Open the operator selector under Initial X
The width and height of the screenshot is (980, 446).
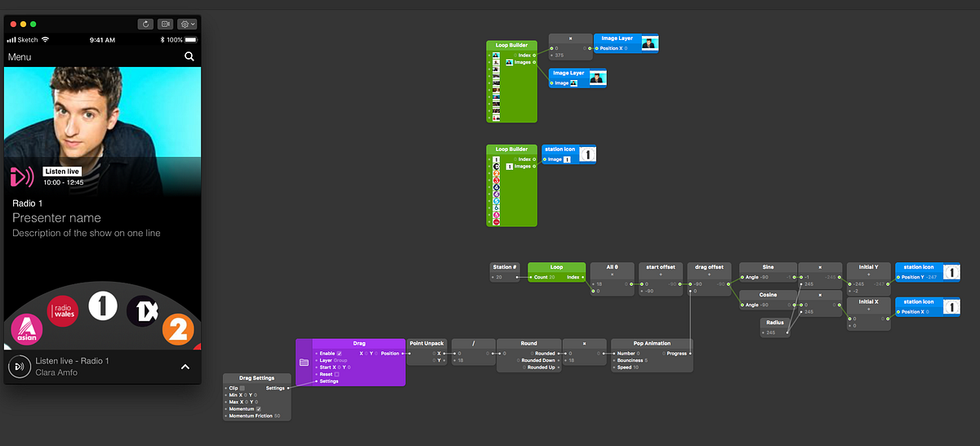tap(868, 310)
